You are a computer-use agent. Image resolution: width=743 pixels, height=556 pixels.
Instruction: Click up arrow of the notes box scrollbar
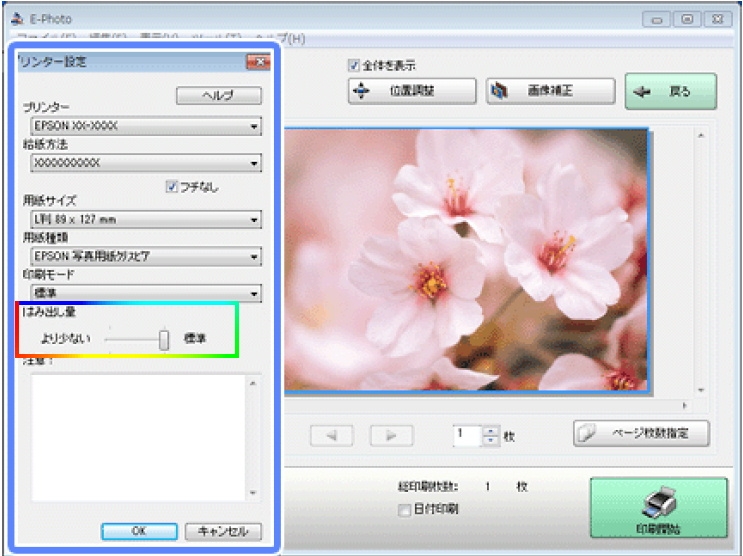253,383
